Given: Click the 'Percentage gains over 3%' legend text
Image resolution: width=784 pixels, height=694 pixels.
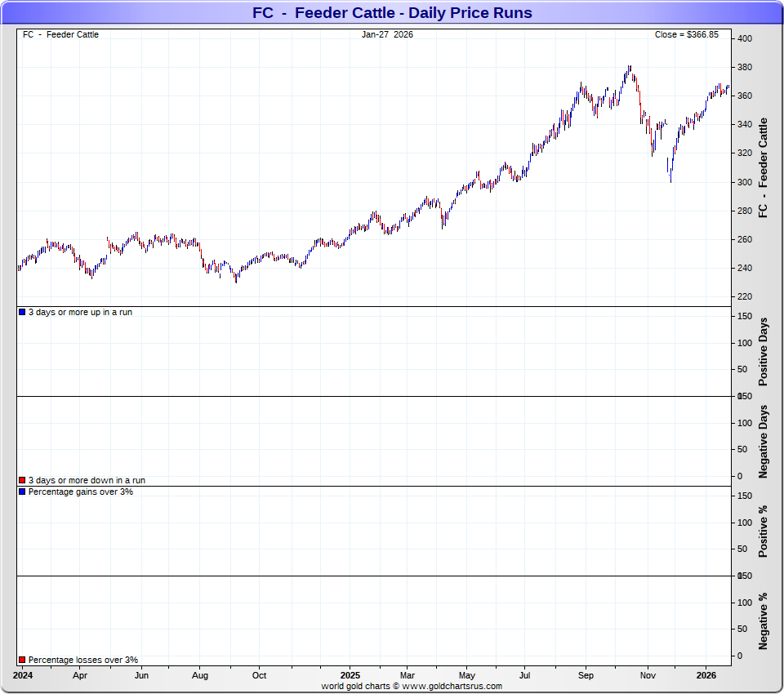Looking at the screenshot, I should (x=81, y=492).
